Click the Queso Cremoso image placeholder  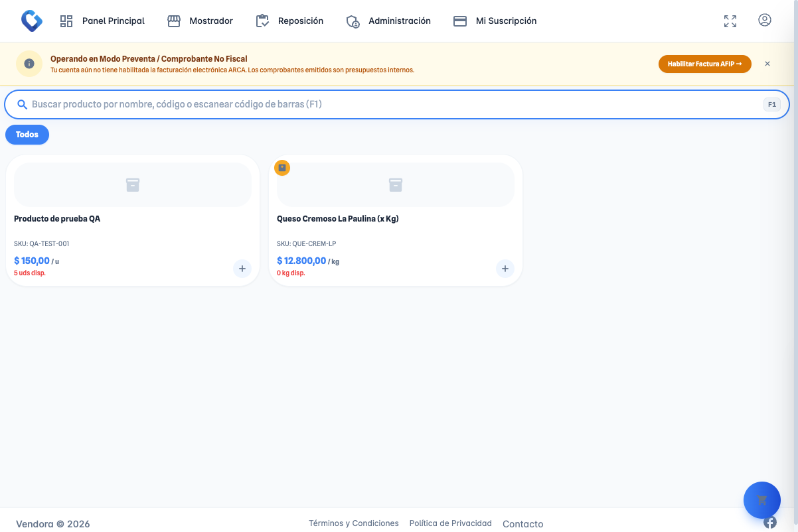396,184
